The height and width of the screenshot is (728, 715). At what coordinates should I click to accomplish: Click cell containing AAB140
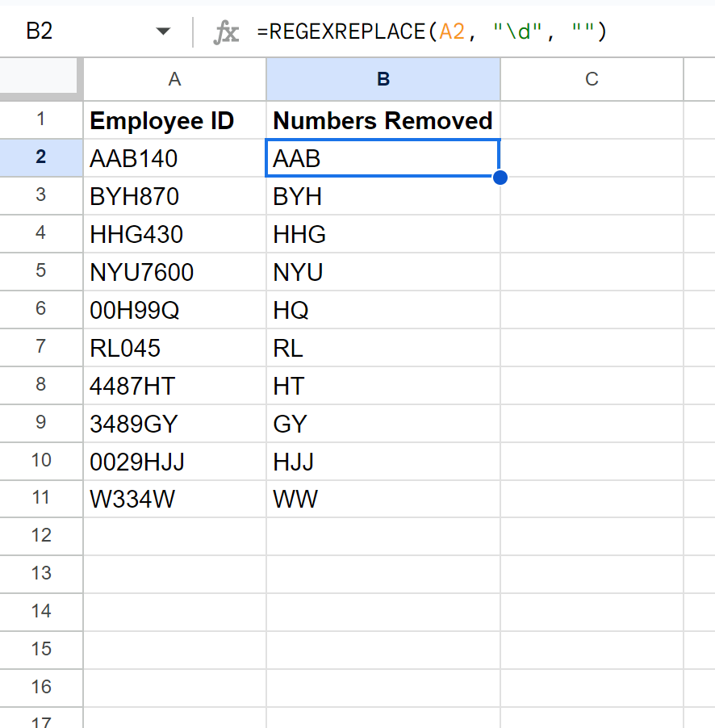174,158
